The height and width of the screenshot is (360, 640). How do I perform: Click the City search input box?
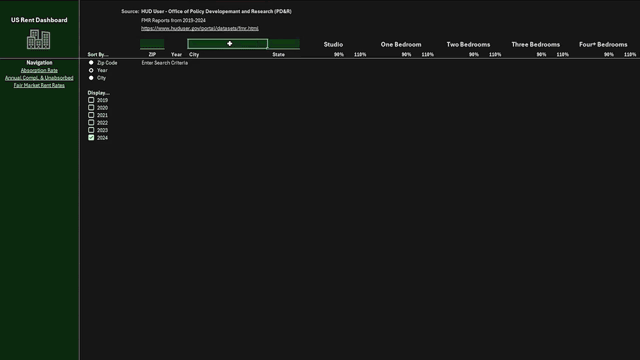click(227, 44)
